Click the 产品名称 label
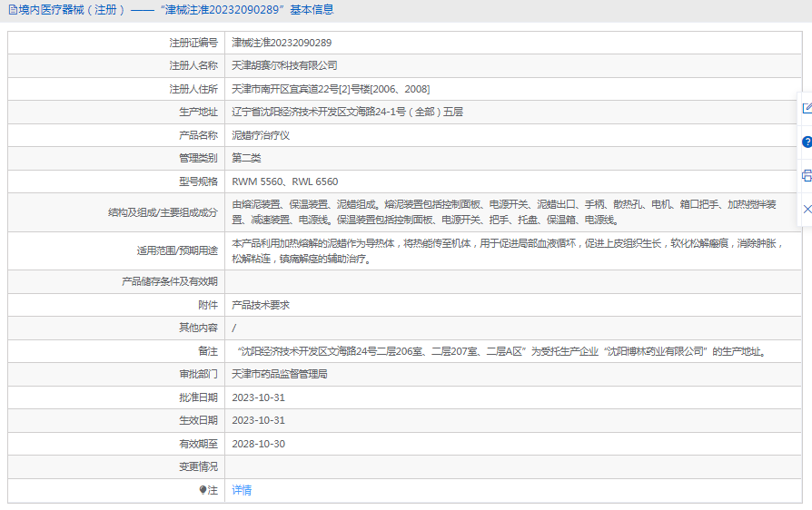This screenshot has width=812, height=510. [x=198, y=135]
